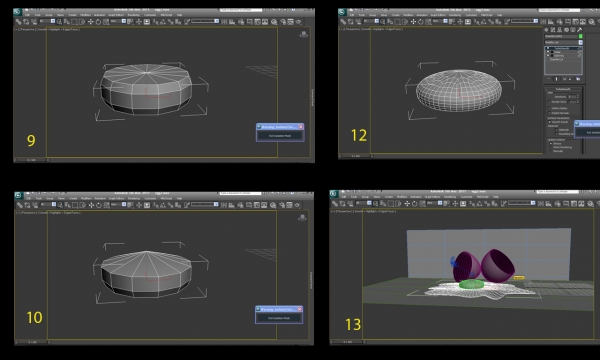Screen dimensions: 600x360
Task: Toggle Angle Snap in screenshot 9
Action: [x=163, y=22]
